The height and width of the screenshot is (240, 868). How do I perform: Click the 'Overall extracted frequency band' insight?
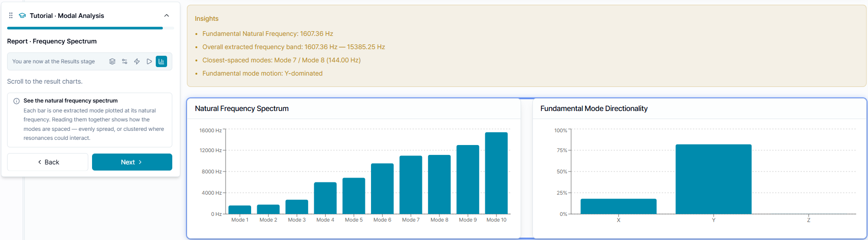(x=294, y=47)
